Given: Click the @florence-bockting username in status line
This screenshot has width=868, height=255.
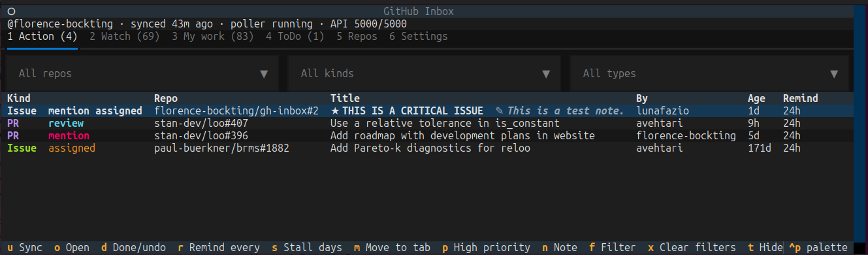Looking at the screenshot, I should pyautogui.click(x=60, y=24).
